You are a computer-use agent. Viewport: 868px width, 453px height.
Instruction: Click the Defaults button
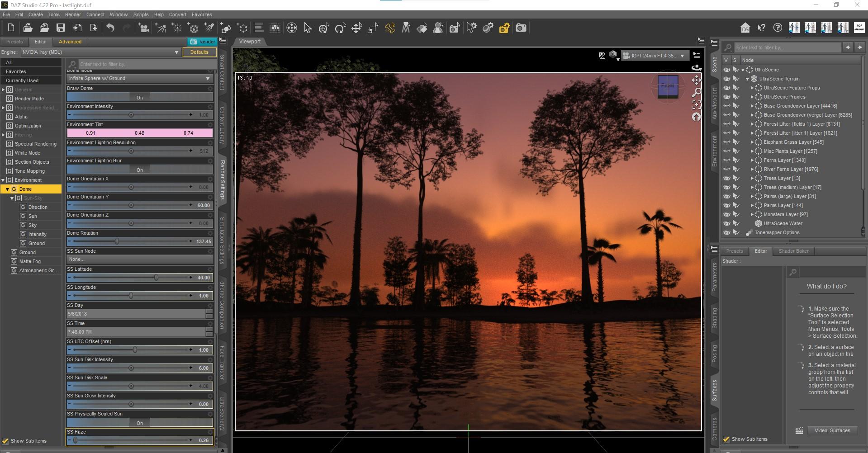coord(199,52)
